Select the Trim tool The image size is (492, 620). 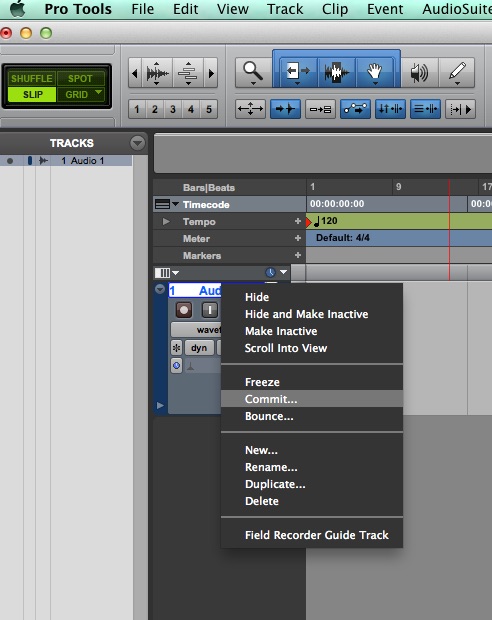tap(298, 72)
